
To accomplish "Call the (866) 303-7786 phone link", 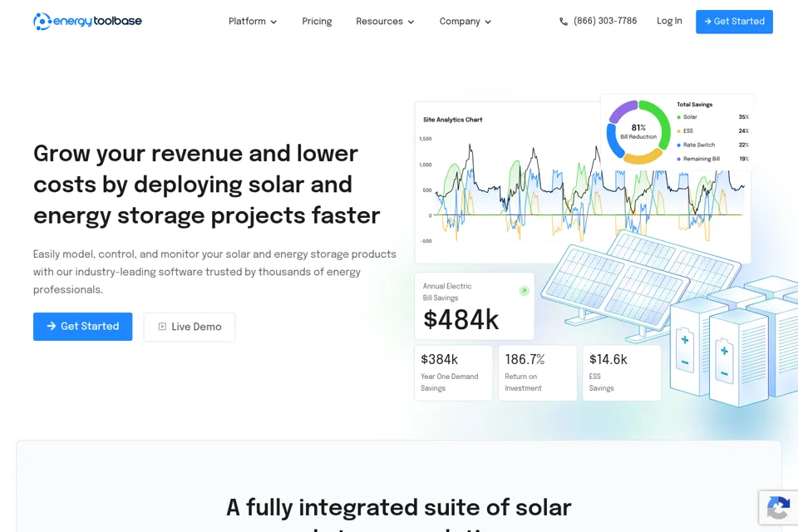I will pos(604,21).
